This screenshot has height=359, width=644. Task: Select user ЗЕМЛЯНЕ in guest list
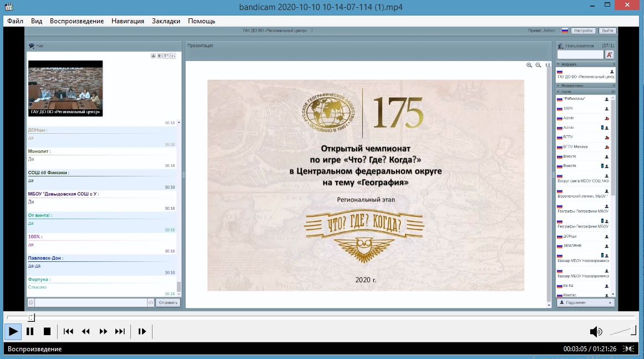point(583,246)
